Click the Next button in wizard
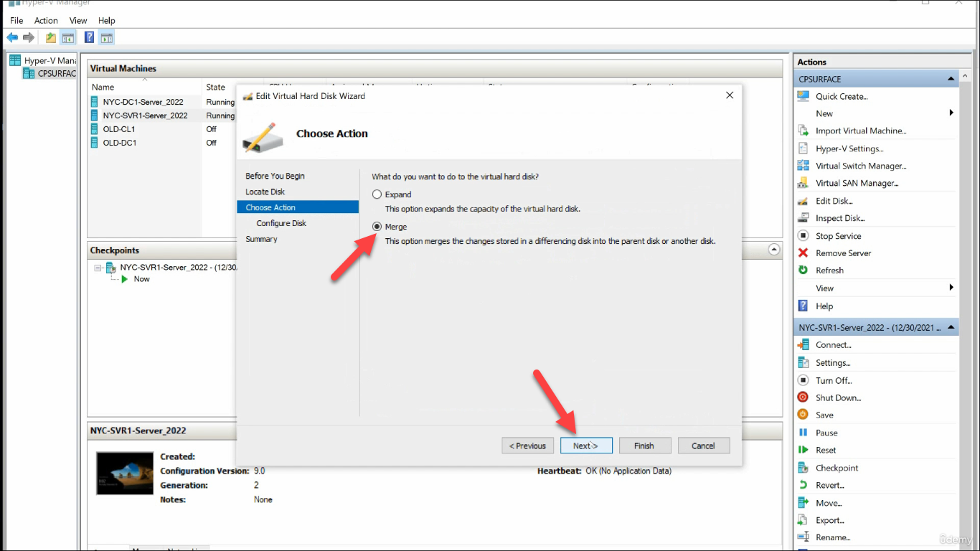 coord(586,446)
